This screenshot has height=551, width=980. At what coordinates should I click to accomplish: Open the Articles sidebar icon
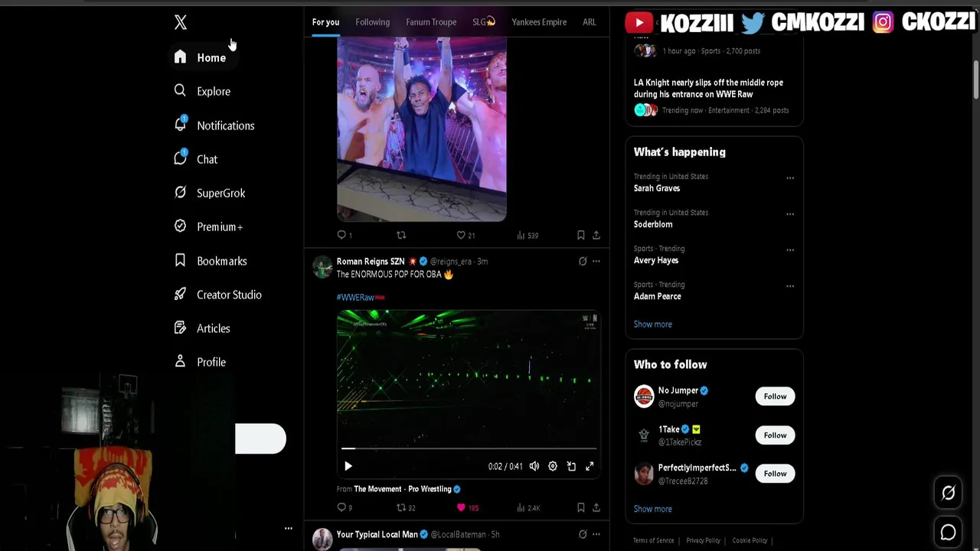180,328
